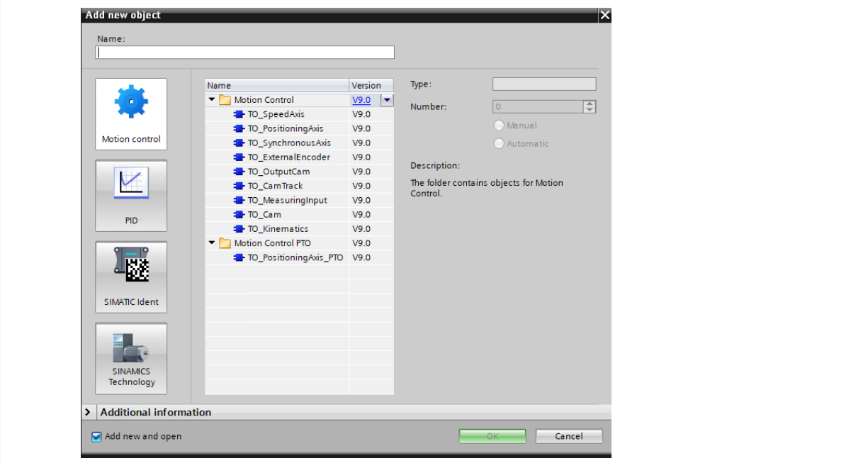
Task: Click the OK button
Action: click(x=492, y=436)
